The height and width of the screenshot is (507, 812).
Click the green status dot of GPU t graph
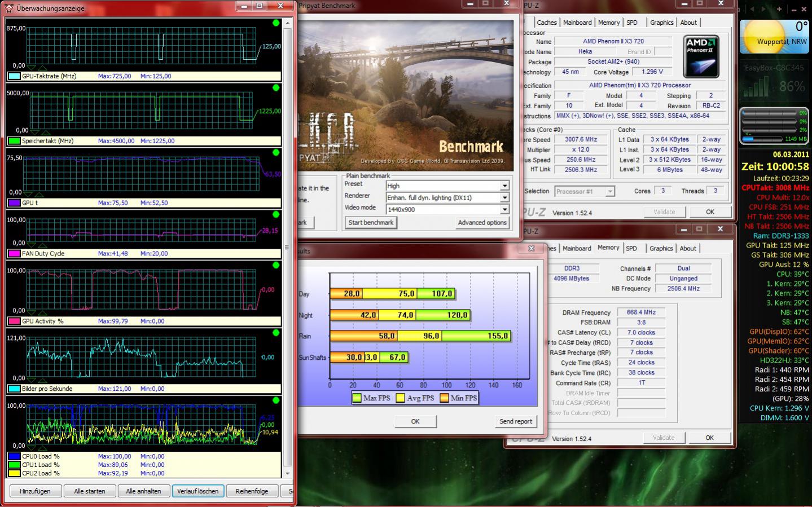(x=276, y=153)
